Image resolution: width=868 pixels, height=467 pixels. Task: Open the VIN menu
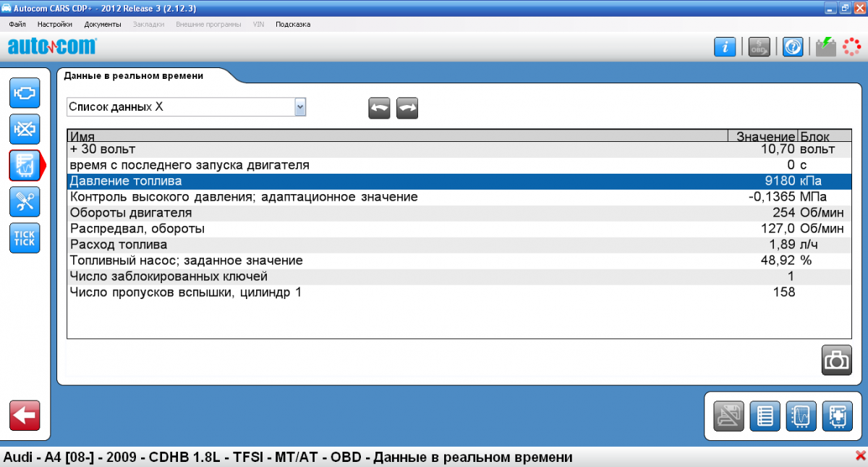[x=258, y=24]
